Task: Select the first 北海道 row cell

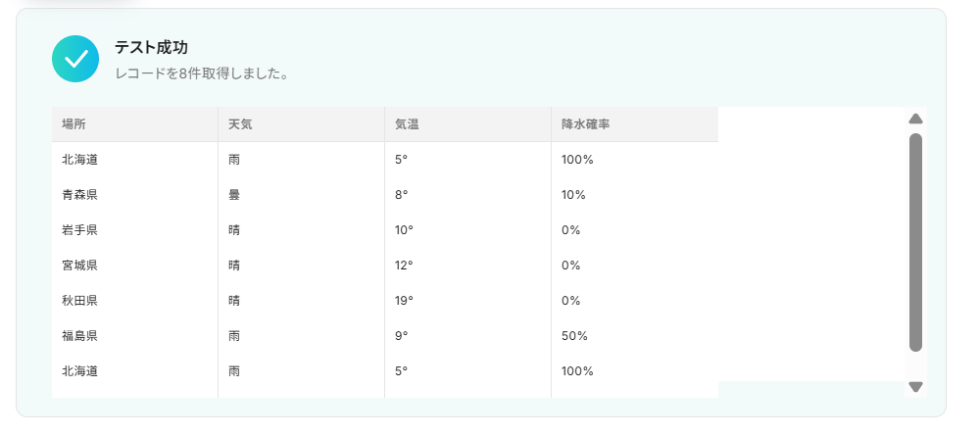Action: [79, 160]
